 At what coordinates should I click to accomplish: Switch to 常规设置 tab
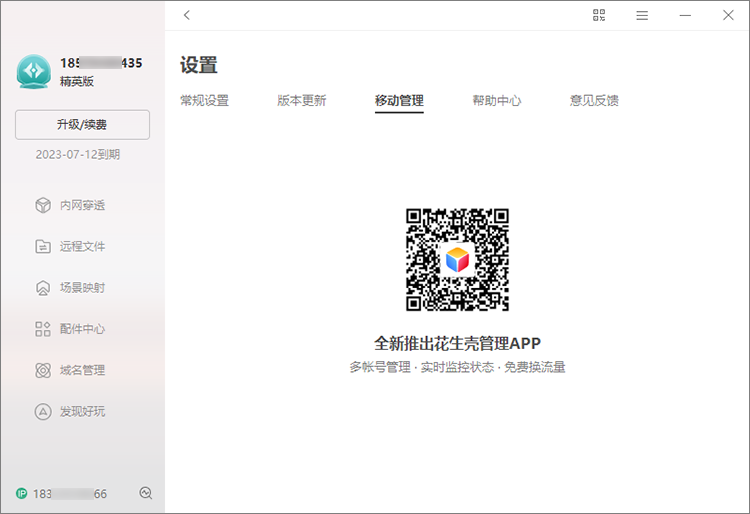pos(204,100)
